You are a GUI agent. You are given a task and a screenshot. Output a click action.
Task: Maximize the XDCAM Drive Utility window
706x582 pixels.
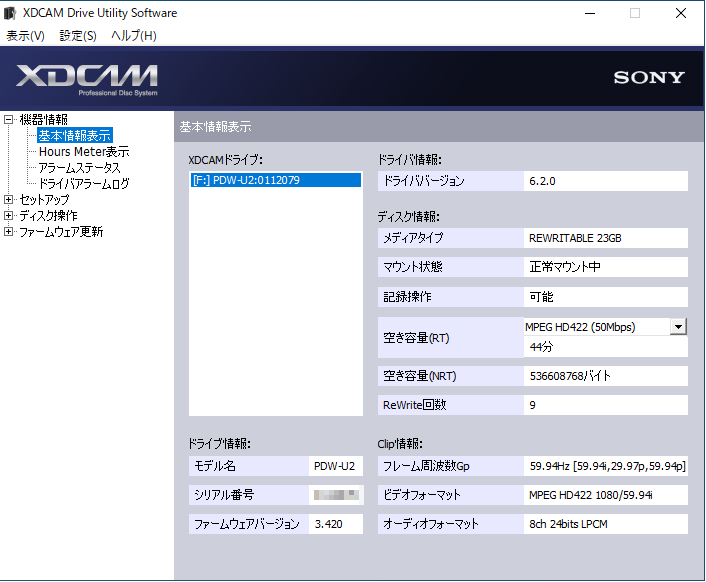[x=634, y=13]
